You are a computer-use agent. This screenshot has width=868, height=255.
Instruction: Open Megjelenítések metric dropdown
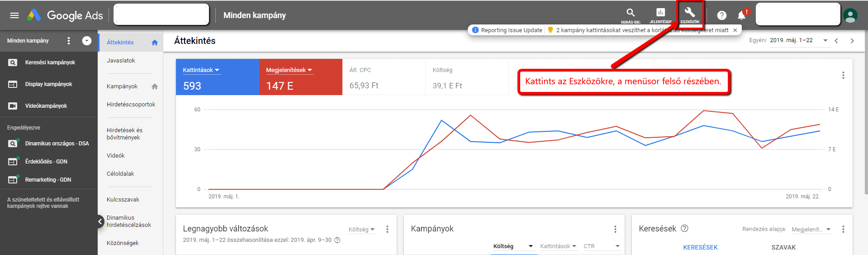(x=289, y=70)
